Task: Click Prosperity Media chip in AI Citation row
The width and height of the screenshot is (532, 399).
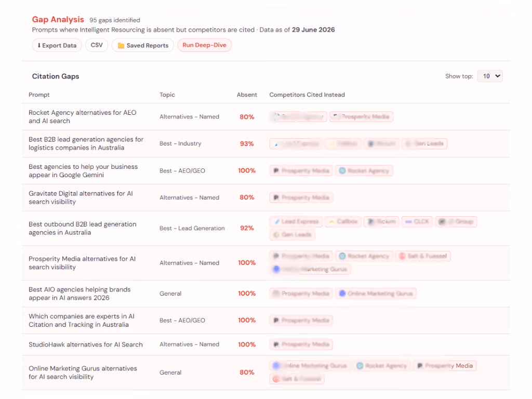Action: pyautogui.click(x=301, y=320)
